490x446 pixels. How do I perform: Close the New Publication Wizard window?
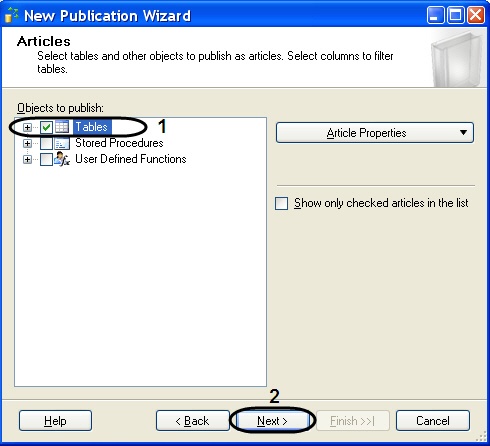pyautogui.click(x=476, y=15)
